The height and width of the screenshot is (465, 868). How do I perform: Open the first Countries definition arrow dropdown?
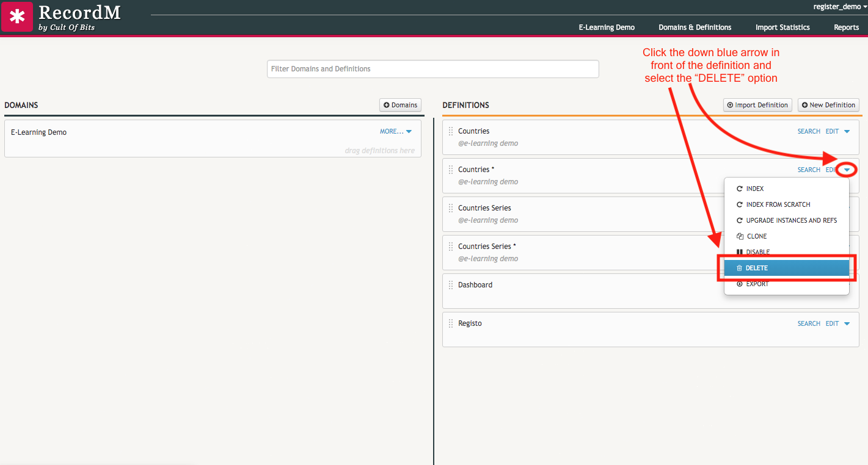[x=847, y=131]
